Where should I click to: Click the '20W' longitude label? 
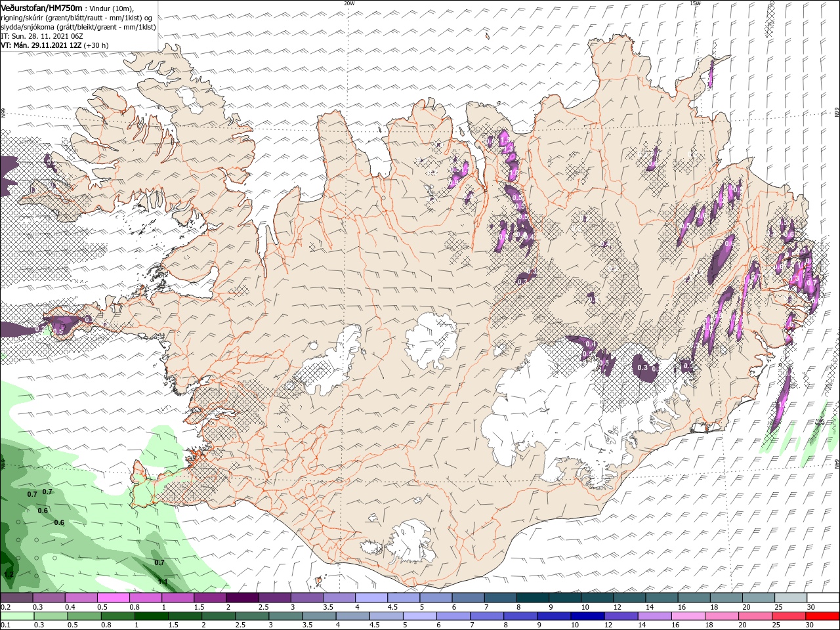pos(349,3)
